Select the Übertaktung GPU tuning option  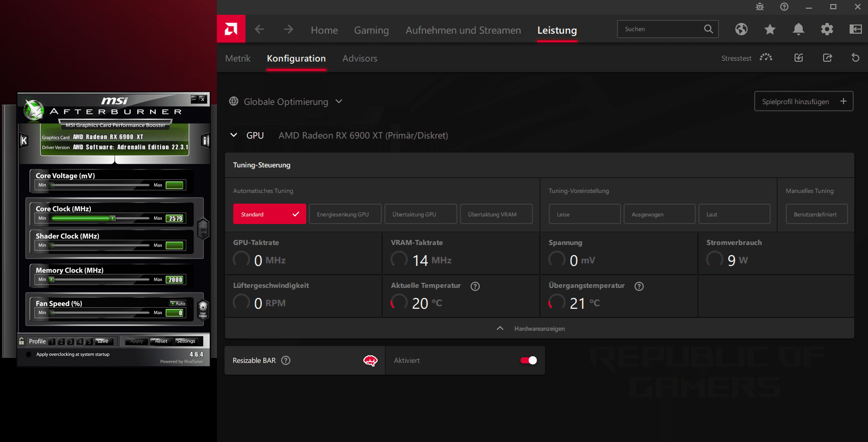(420, 214)
